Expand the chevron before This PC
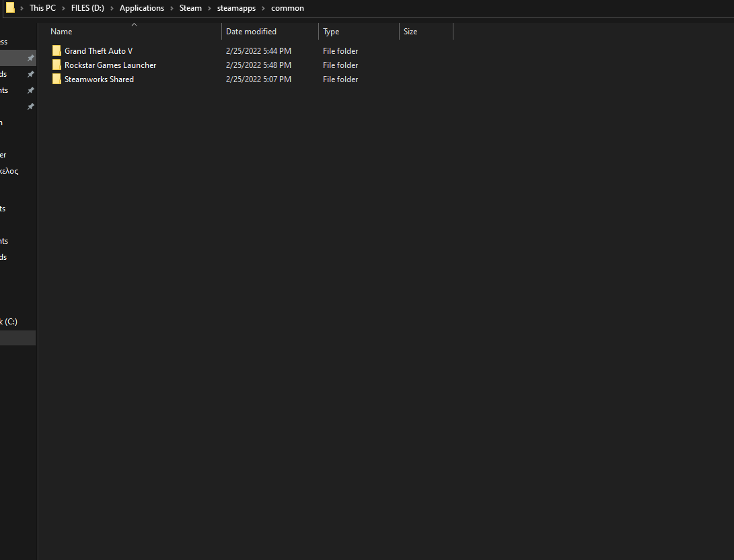Image resolution: width=734 pixels, height=560 pixels. click(22, 9)
